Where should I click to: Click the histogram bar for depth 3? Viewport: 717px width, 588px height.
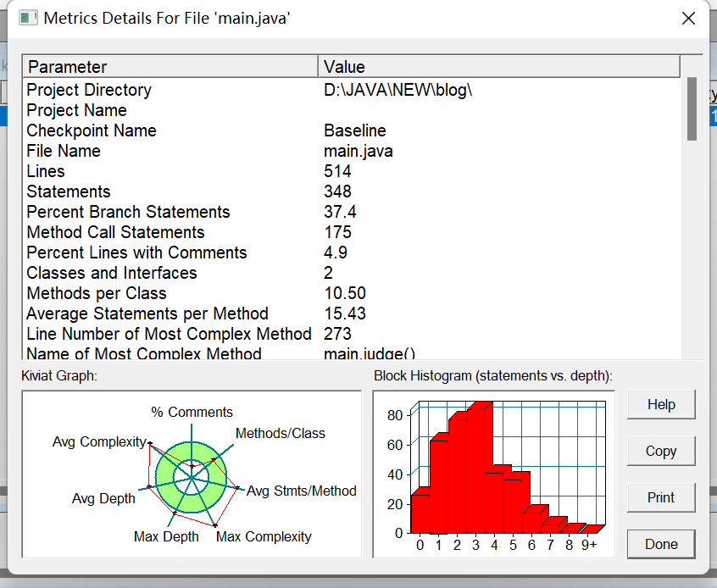[476, 471]
